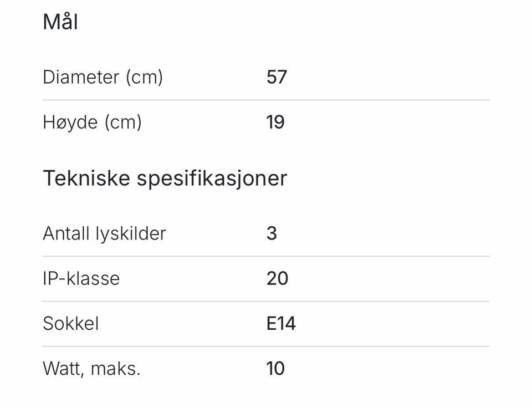Viewport: 532px width, 408px height.
Task: Click the Diameter (cm) label
Action: [x=103, y=77]
